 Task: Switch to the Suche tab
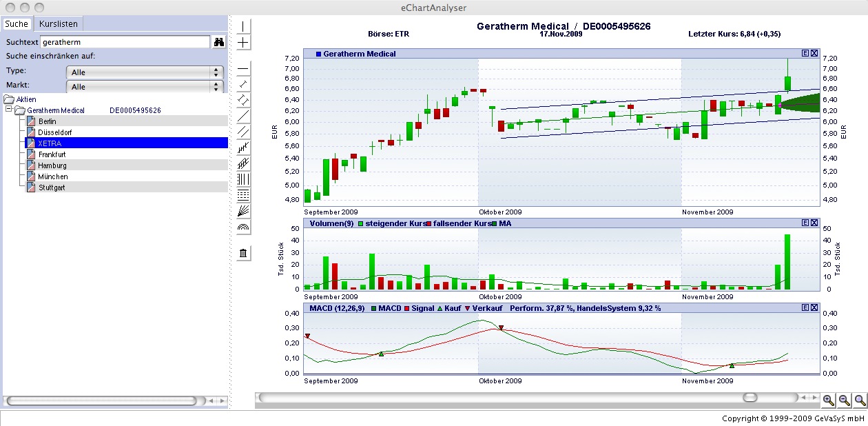pyautogui.click(x=17, y=23)
